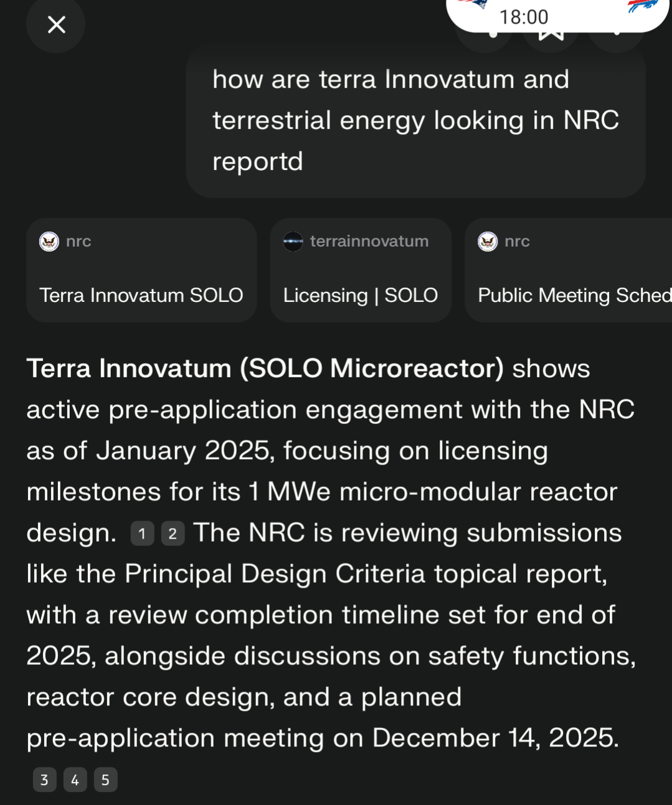Tap the Buffalo Bills logo in score widget

pyautogui.click(x=643, y=6)
